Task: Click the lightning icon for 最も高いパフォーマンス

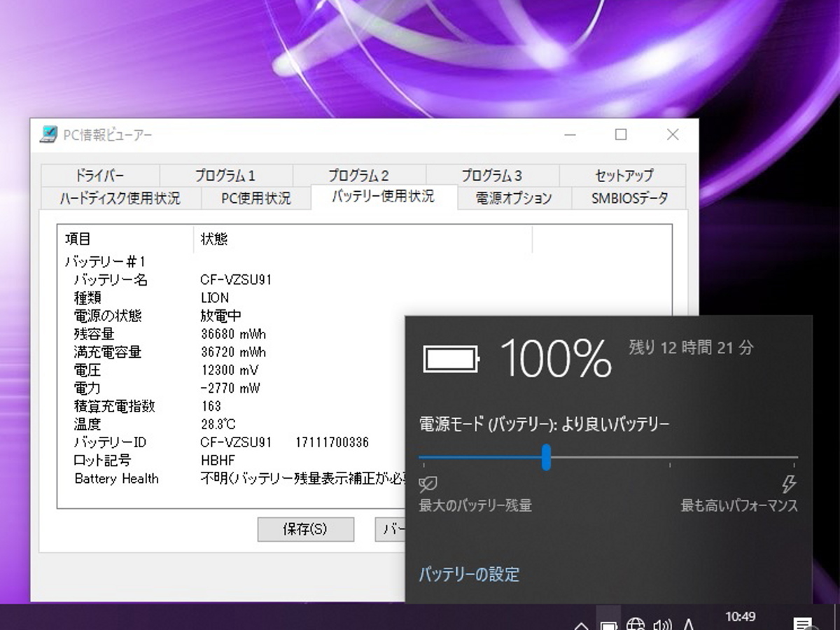Action: (x=789, y=484)
